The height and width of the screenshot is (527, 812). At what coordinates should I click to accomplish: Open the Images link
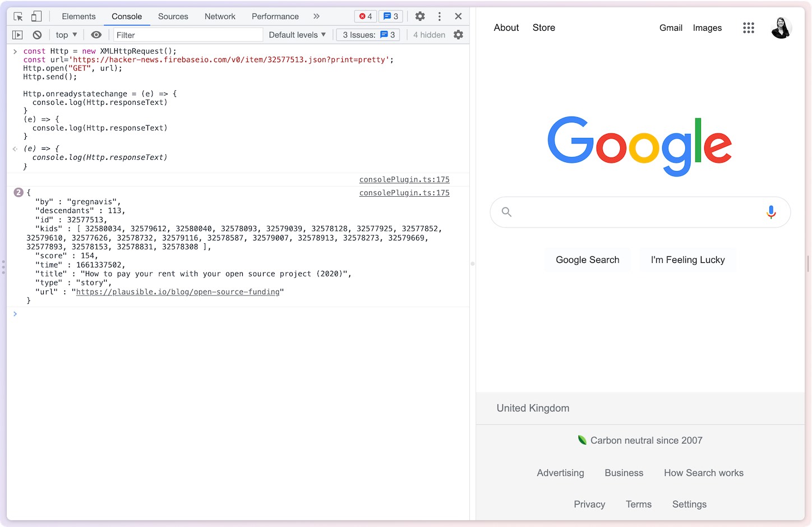click(707, 27)
